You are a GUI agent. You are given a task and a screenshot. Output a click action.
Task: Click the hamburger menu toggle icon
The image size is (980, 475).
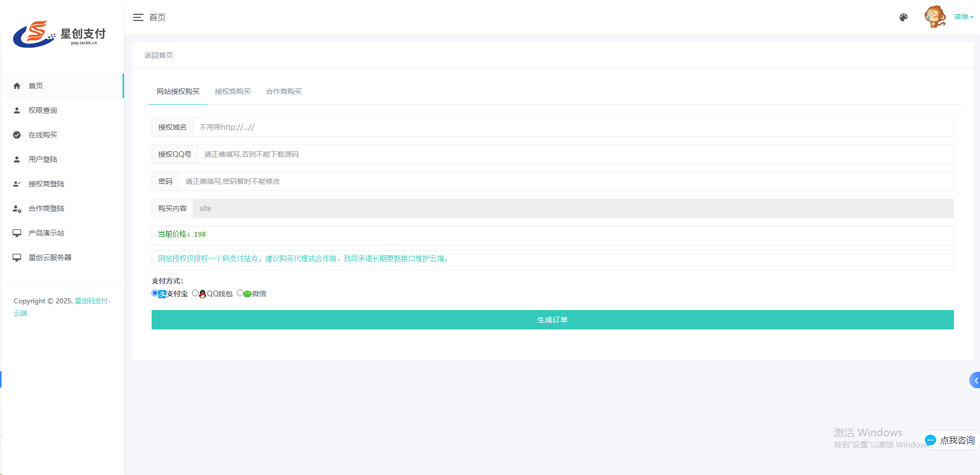tap(138, 17)
